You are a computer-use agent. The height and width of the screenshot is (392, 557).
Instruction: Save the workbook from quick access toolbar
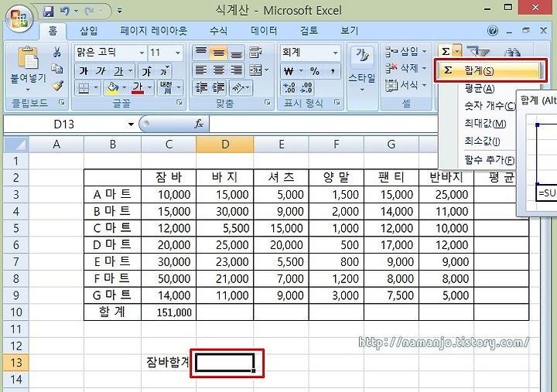tap(48, 12)
